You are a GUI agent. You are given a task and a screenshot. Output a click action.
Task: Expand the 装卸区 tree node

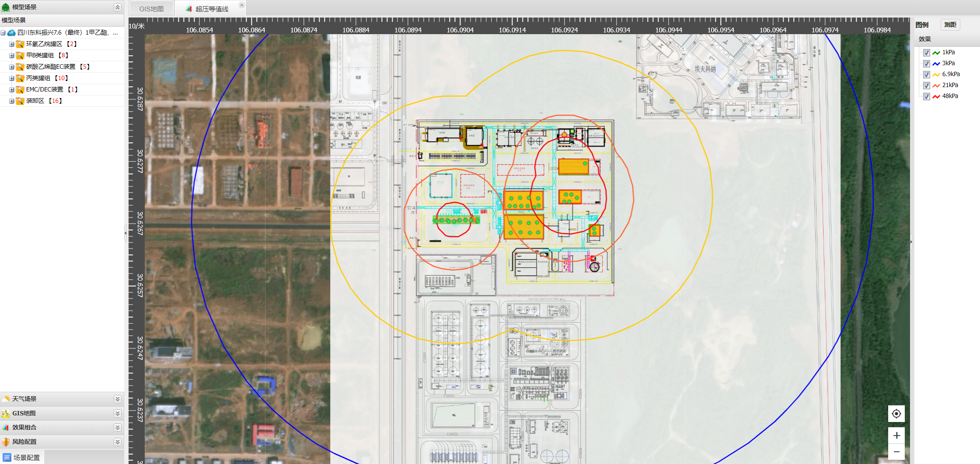(x=12, y=101)
